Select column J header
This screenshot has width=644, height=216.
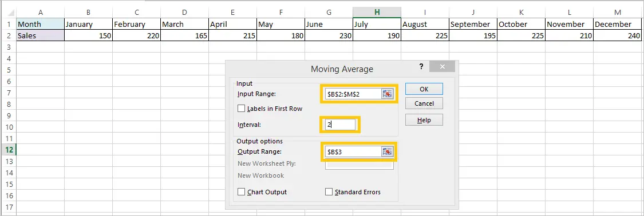(473, 13)
